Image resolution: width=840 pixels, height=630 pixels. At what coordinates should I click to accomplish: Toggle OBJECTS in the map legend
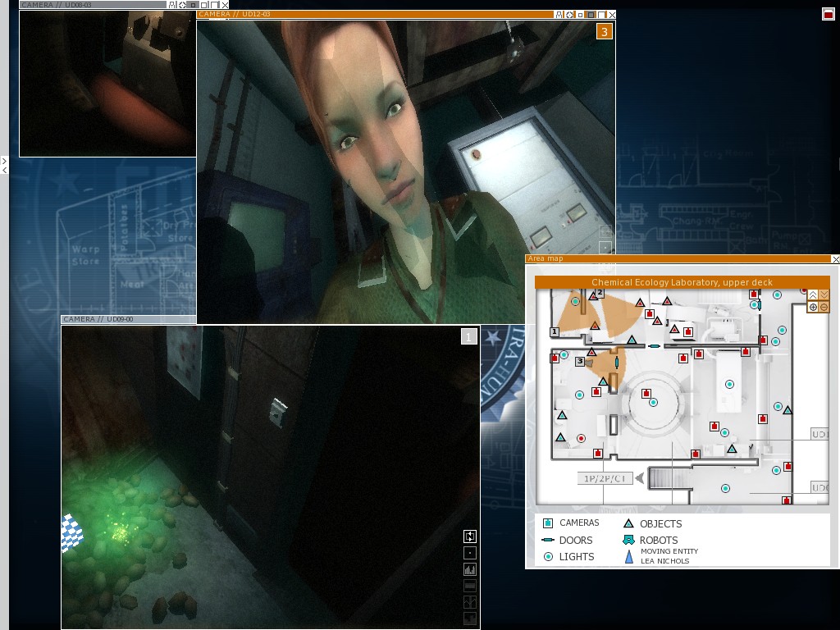652,524
